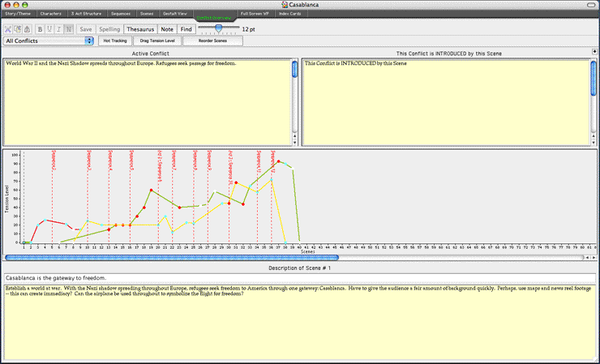This screenshot has width=600, height=364.
Task: Click the Thesaurus button
Action: coord(139,29)
